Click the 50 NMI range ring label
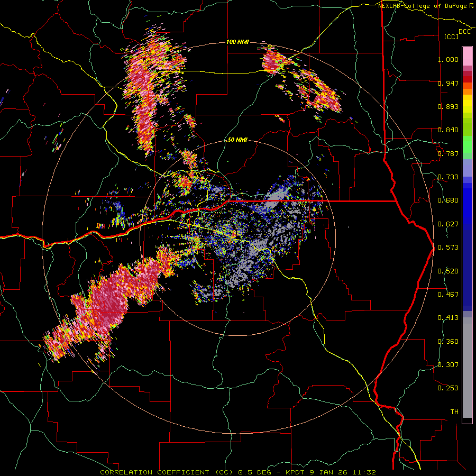This screenshot has width=476, height=476. 237,140
